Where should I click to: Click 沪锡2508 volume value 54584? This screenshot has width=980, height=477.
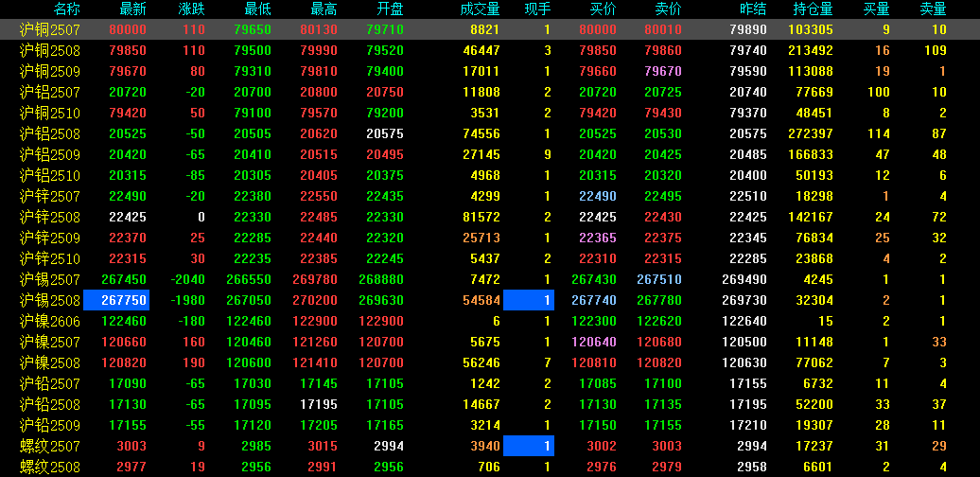point(481,301)
